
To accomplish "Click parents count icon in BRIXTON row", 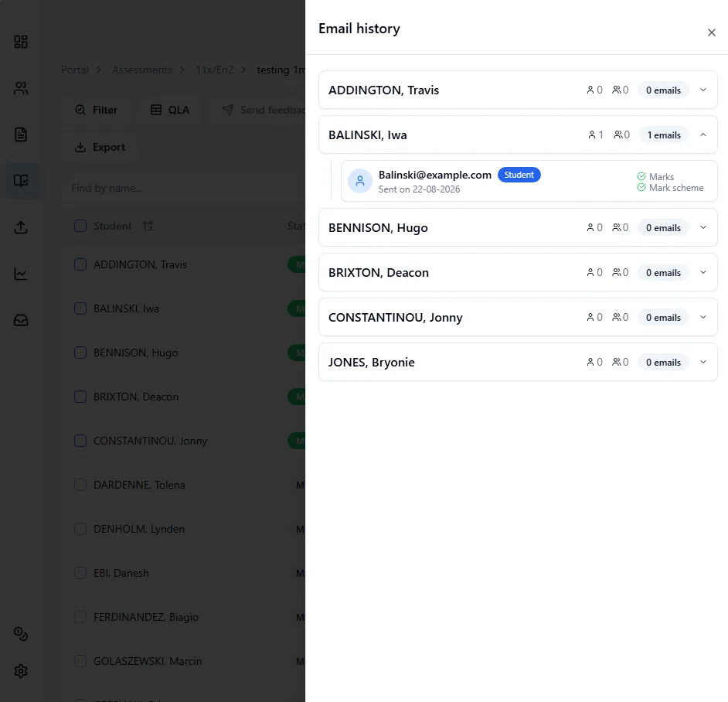I will [617, 272].
